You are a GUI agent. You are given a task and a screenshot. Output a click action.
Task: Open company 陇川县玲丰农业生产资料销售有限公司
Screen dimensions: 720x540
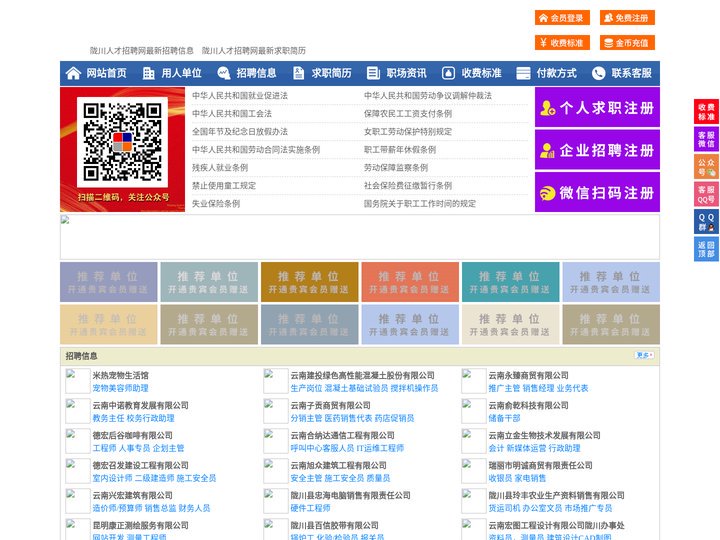(556, 495)
